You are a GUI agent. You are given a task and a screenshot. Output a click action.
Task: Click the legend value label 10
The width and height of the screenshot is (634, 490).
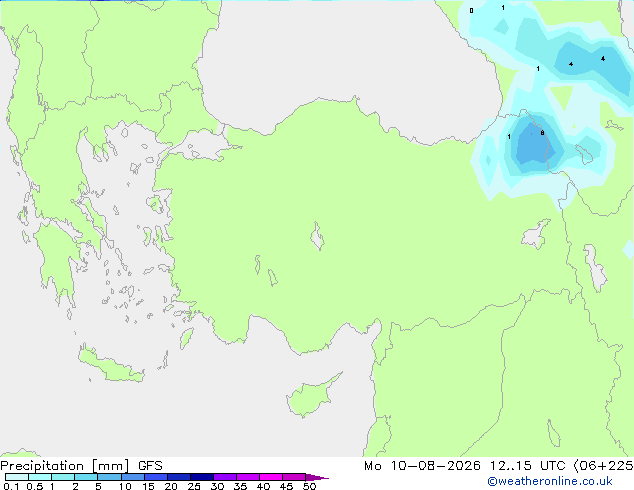click(125, 486)
